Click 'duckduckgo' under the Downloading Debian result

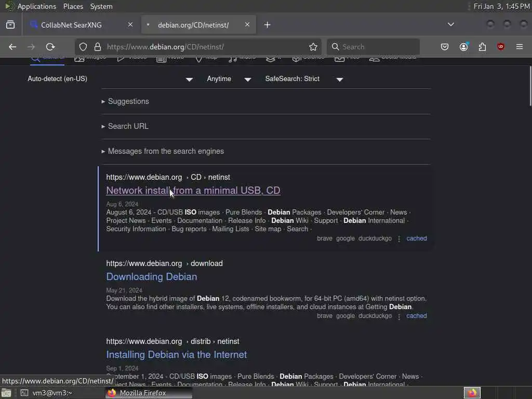tap(375, 316)
